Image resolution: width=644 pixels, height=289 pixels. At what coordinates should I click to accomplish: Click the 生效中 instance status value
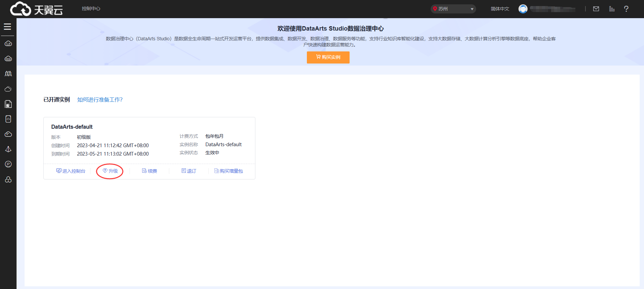coord(212,153)
